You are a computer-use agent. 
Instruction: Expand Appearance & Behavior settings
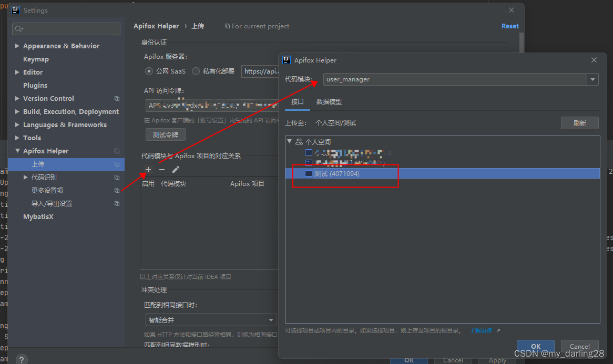coord(17,46)
